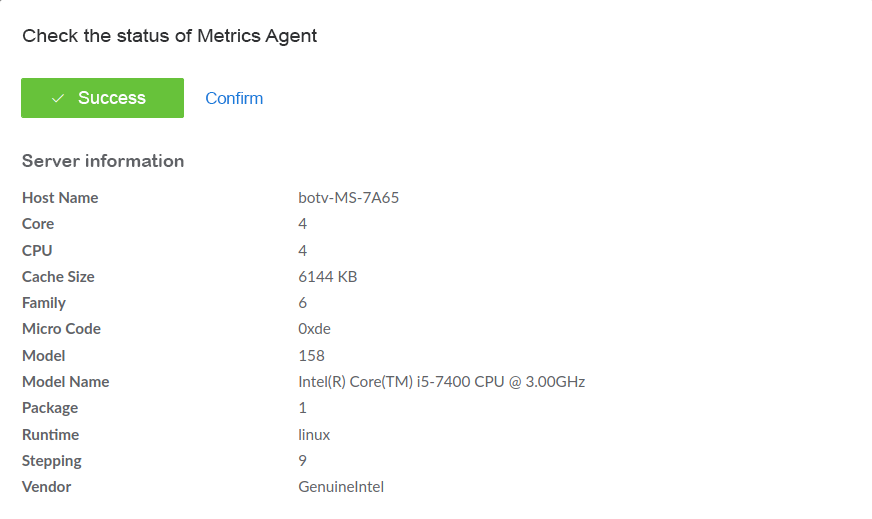The image size is (872, 519).
Task: Click the Host Name label
Action: 60,198
